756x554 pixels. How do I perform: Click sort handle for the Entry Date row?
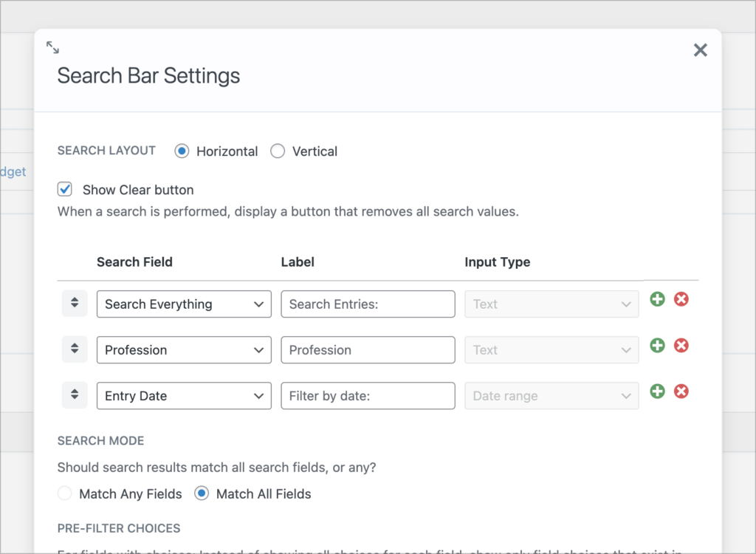tap(75, 394)
